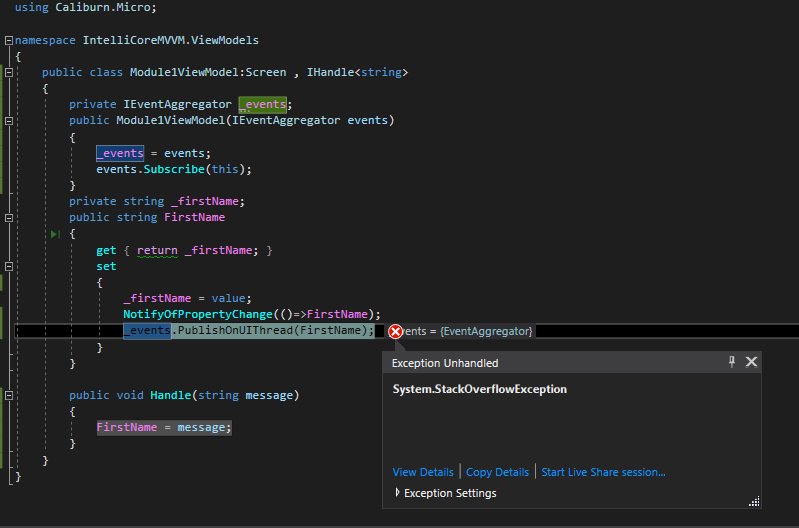Expand the Exception Settings section

[x=399, y=493]
